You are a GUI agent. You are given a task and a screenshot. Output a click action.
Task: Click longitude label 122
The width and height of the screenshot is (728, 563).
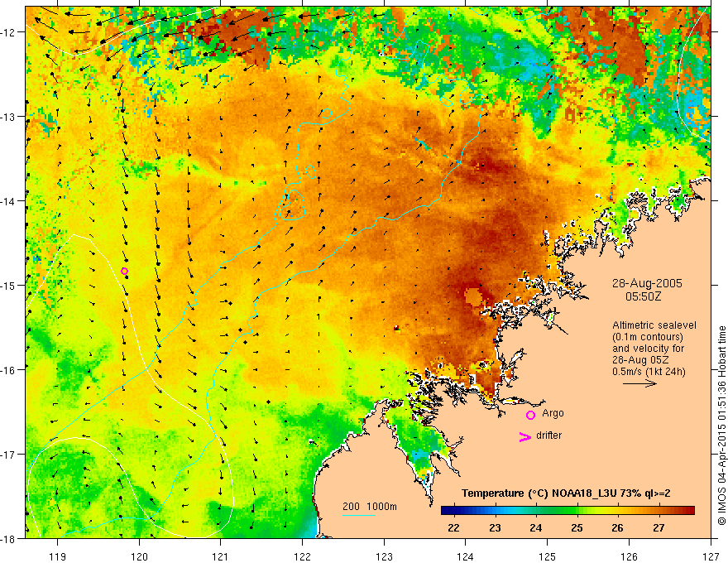tap(302, 556)
